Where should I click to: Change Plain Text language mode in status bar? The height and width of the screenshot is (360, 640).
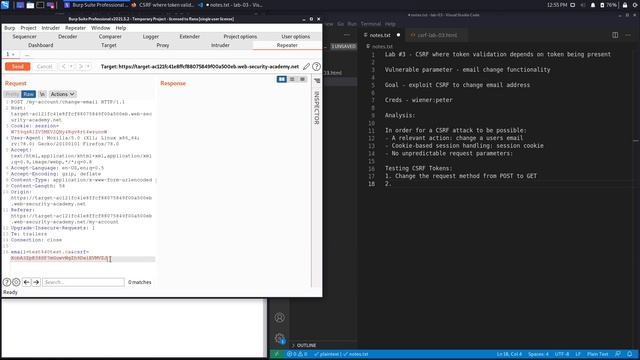(x=598, y=354)
